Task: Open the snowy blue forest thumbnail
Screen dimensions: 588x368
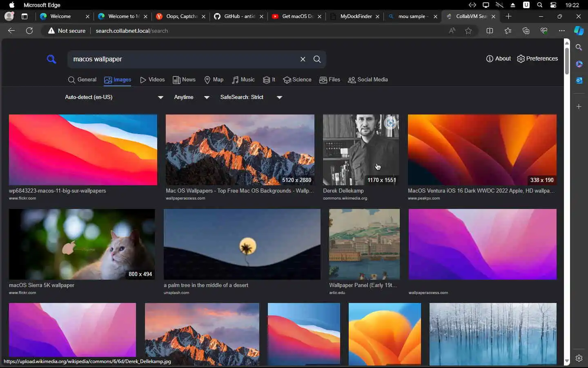Action: [x=493, y=334]
